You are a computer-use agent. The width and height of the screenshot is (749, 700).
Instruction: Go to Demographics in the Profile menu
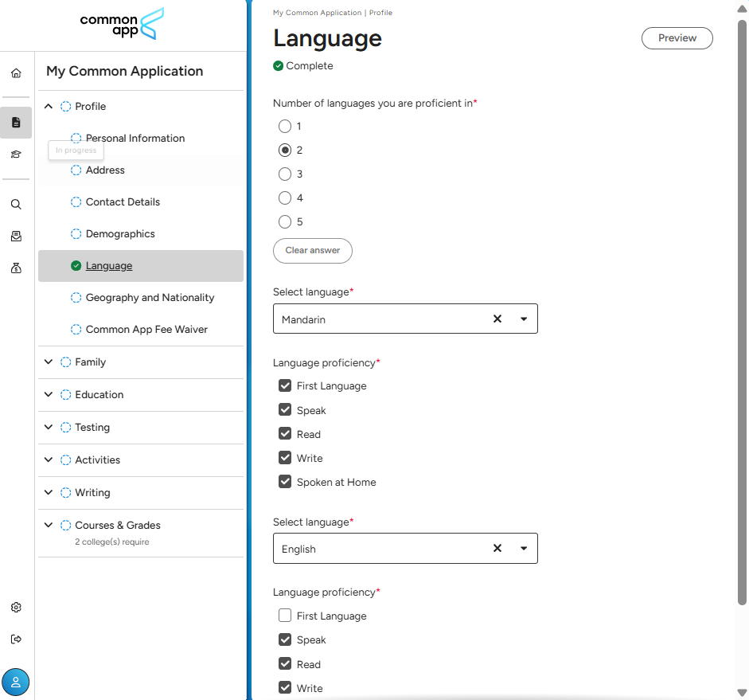tap(120, 234)
